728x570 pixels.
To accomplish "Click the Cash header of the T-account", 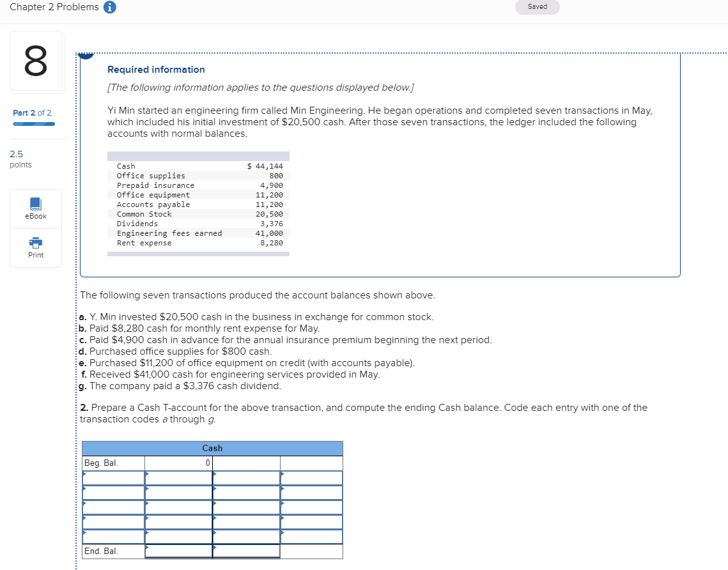I will click(x=212, y=448).
